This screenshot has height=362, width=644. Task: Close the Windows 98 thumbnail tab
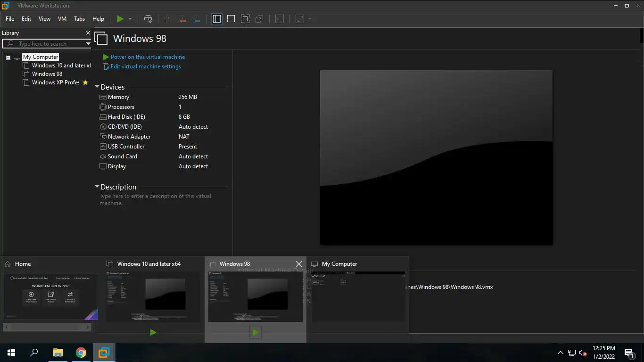point(298,264)
